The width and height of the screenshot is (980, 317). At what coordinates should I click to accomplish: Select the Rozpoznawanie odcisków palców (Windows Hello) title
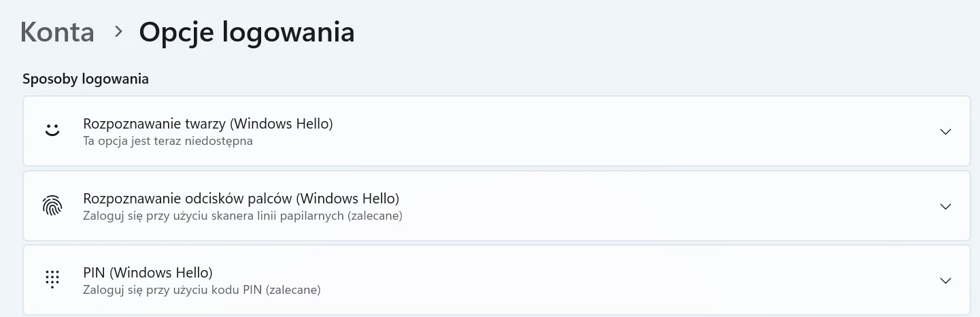tap(241, 199)
